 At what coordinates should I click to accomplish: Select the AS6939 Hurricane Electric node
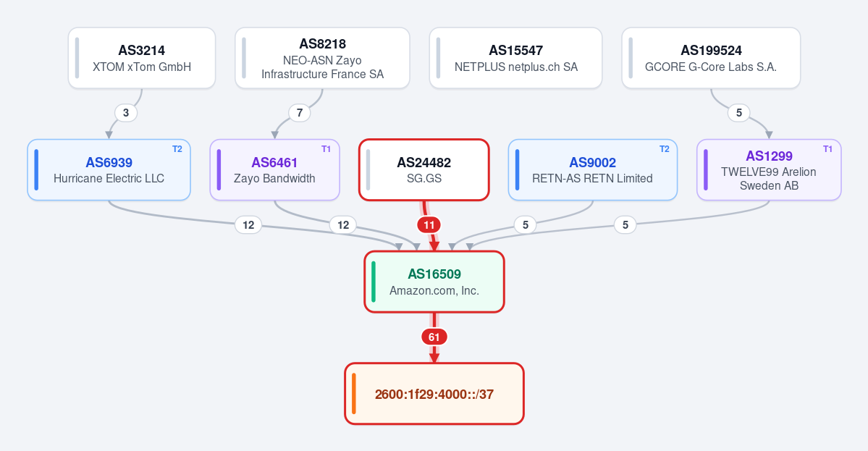pyautogui.click(x=109, y=170)
